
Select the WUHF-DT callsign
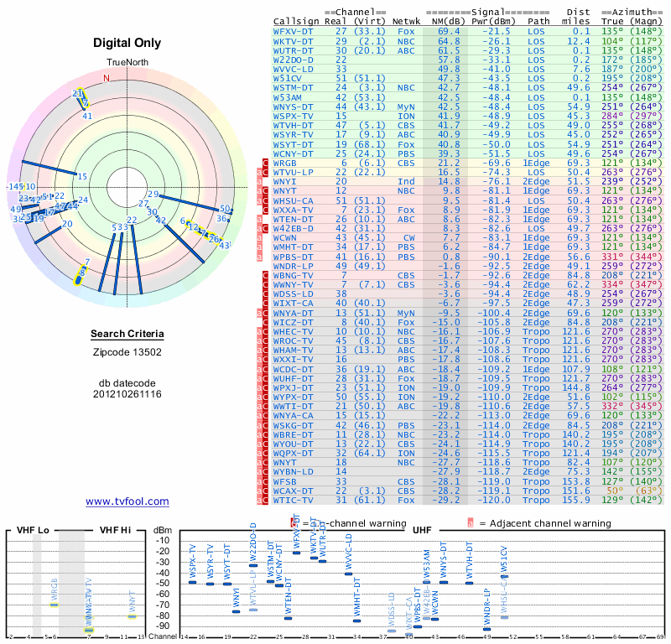pos(293,379)
